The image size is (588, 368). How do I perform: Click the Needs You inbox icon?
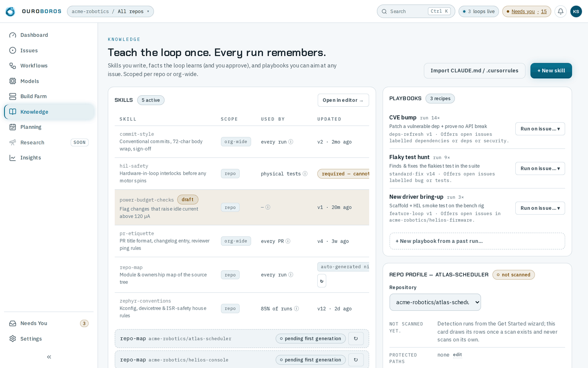(13, 323)
